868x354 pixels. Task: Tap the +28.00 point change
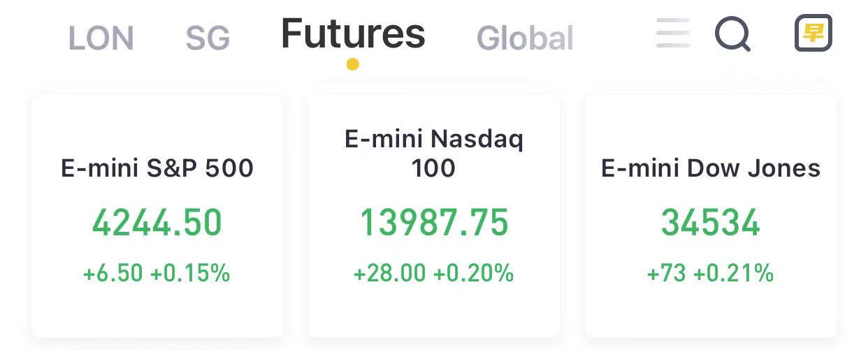pyautogui.click(x=389, y=273)
